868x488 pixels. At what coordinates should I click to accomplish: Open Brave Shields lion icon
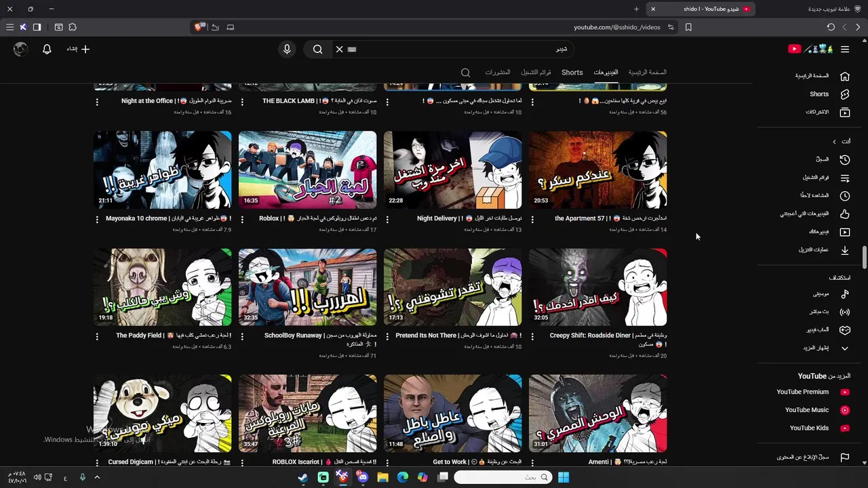point(199,27)
